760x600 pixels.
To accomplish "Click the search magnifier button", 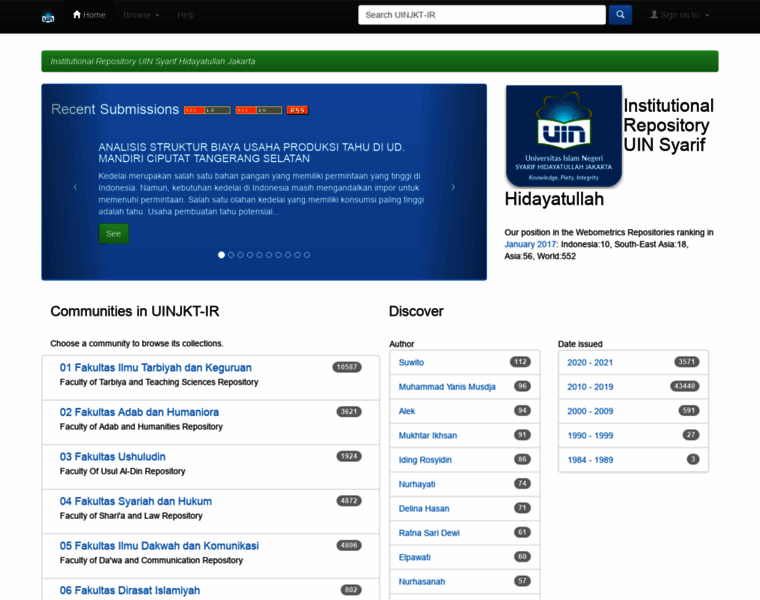I will coord(620,15).
